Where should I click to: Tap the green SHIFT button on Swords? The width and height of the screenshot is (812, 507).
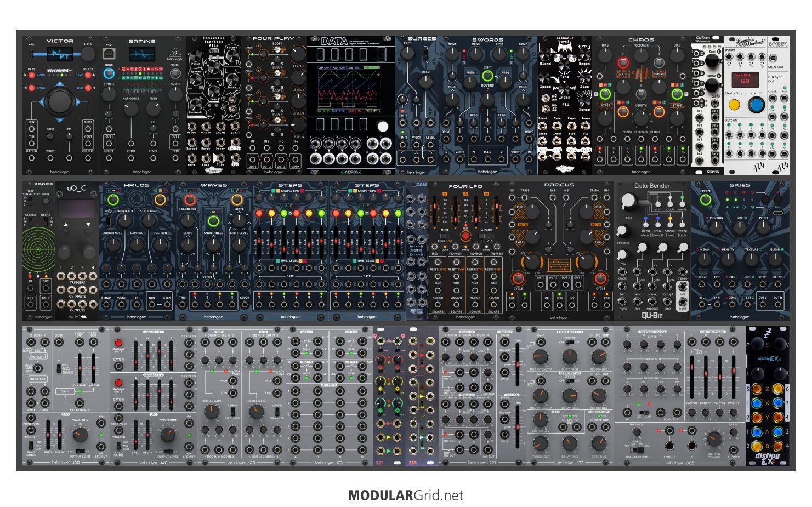pos(487,75)
